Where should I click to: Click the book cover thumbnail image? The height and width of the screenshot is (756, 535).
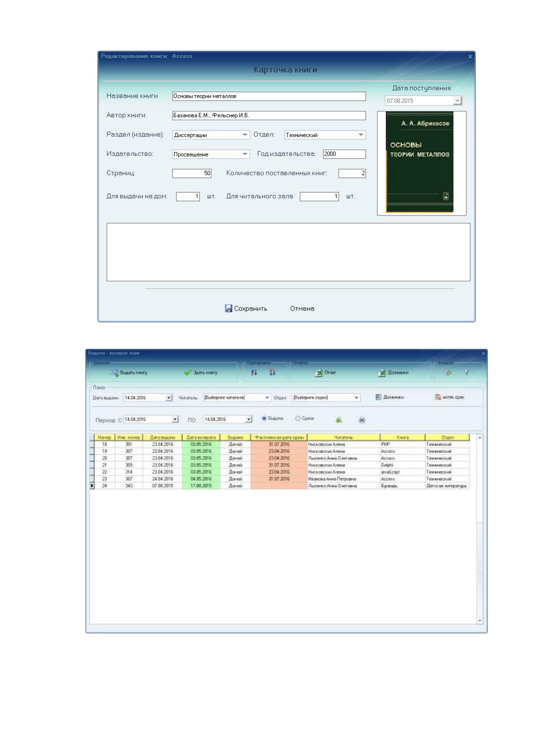click(420, 162)
